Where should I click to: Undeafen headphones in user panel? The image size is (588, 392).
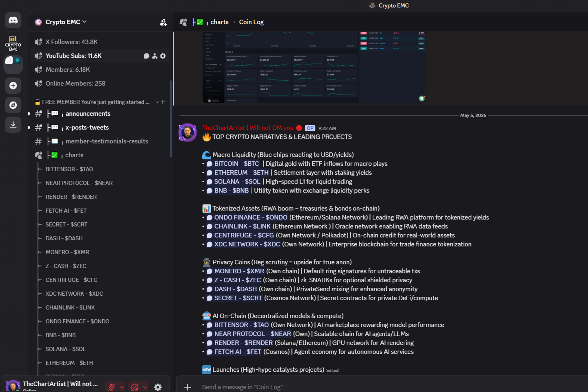[x=135, y=387]
